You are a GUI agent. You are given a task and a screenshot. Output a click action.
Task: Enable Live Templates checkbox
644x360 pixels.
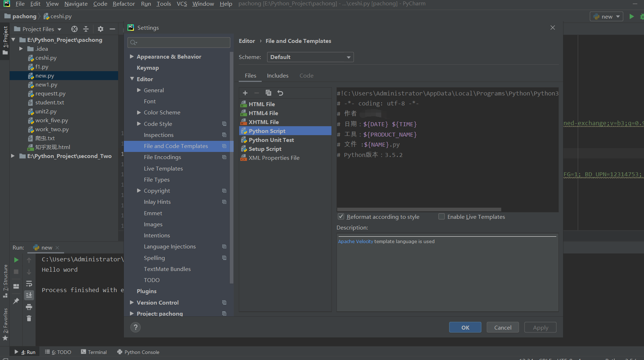442,217
